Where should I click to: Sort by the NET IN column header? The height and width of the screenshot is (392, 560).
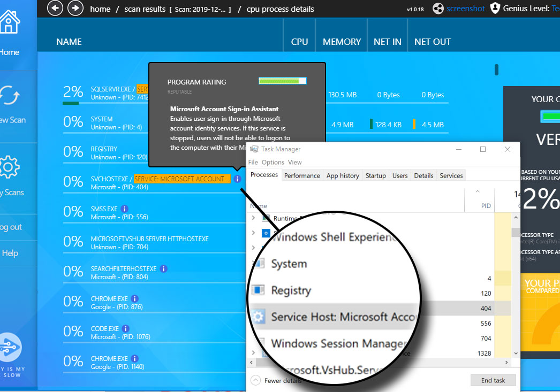[388, 42]
